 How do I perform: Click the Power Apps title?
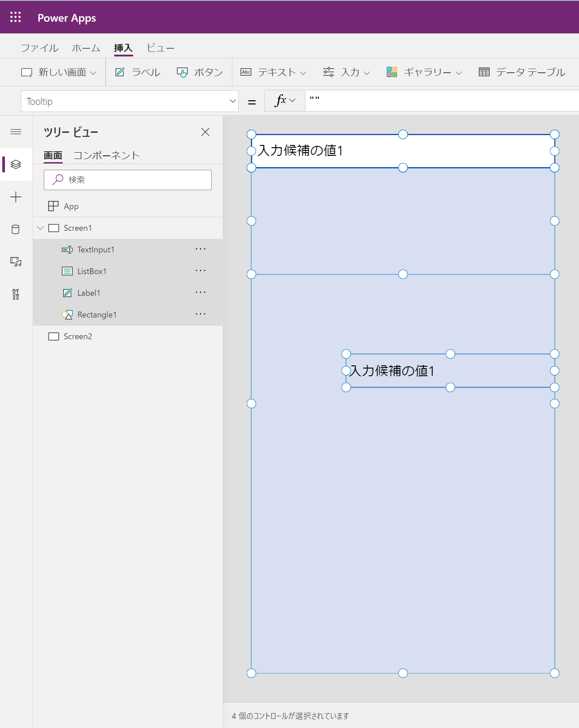coord(67,18)
